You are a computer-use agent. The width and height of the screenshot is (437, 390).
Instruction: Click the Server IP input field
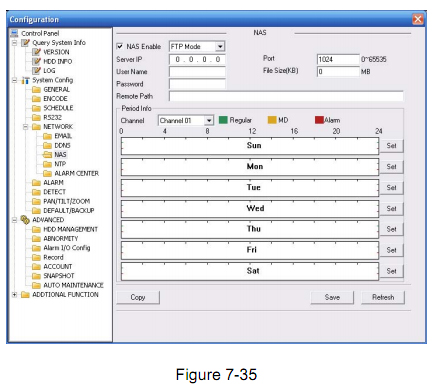197,59
